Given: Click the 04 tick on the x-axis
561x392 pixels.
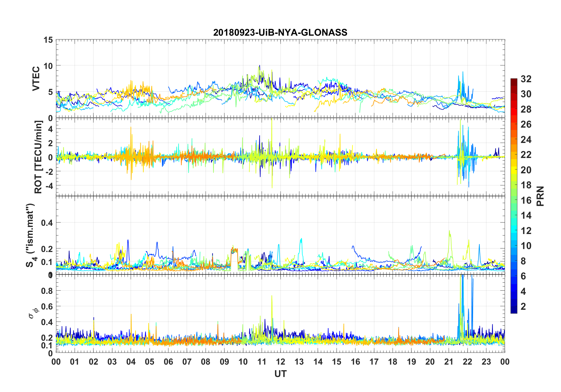Looking at the screenshot, I should pyautogui.click(x=131, y=362).
